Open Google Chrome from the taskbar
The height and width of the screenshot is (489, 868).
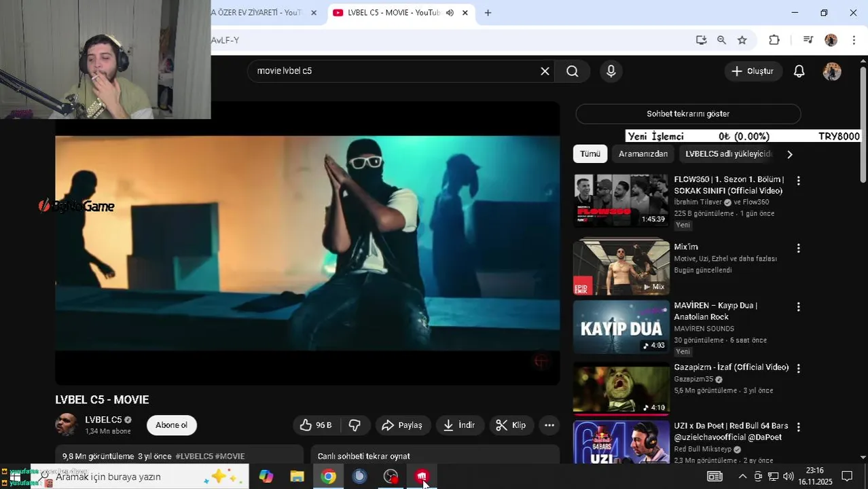tap(328, 477)
